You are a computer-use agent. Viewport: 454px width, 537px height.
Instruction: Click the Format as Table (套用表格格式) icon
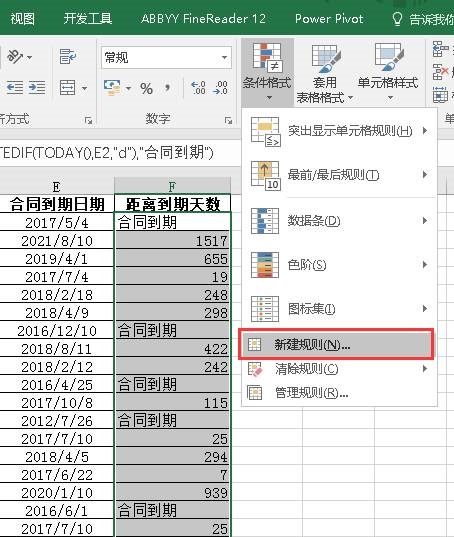[x=326, y=57]
